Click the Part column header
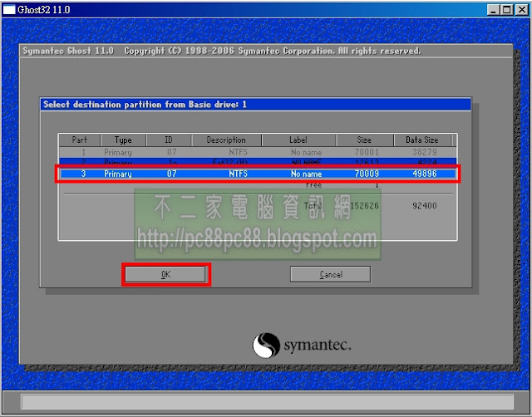Screen dimensions: 532x417 (x=80, y=140)
